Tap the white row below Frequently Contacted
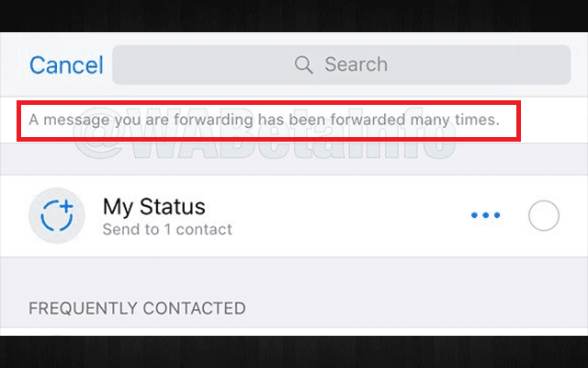The height and width of the screenshot is (368, 588). pos(294,331)
